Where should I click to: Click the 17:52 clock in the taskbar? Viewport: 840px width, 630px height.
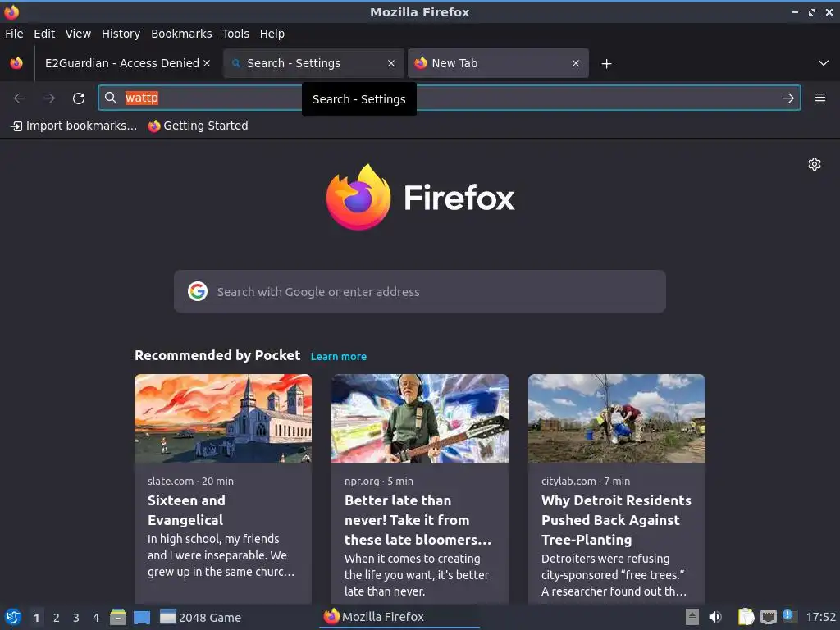point(820,617)
